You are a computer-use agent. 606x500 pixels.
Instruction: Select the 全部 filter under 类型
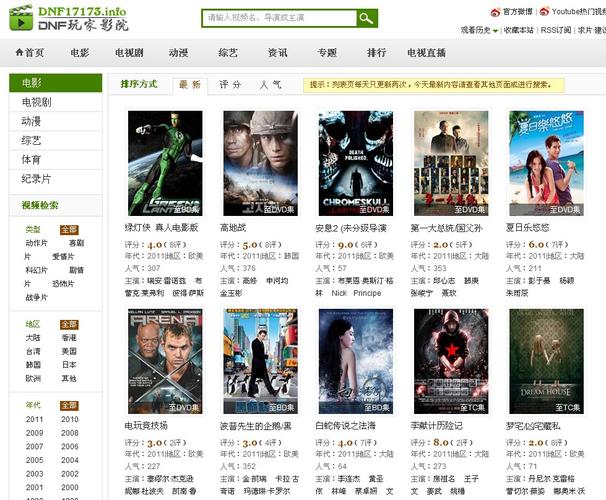click(69, 230)
